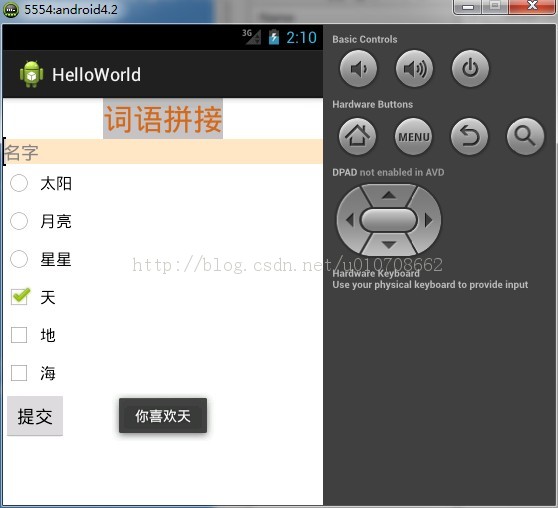Screen dimensions: 558x508
Task: Click the 你喜欢天 toast message
Action: 163,415
